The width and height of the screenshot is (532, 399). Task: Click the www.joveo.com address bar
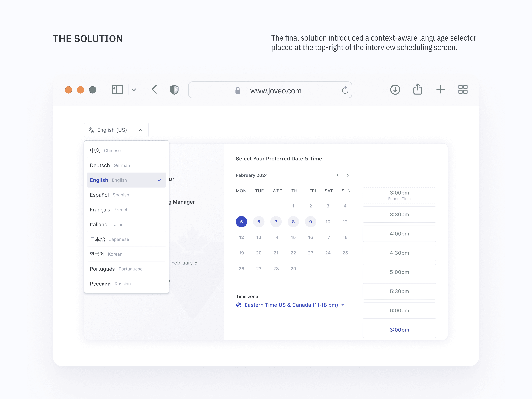coord(275,91)
